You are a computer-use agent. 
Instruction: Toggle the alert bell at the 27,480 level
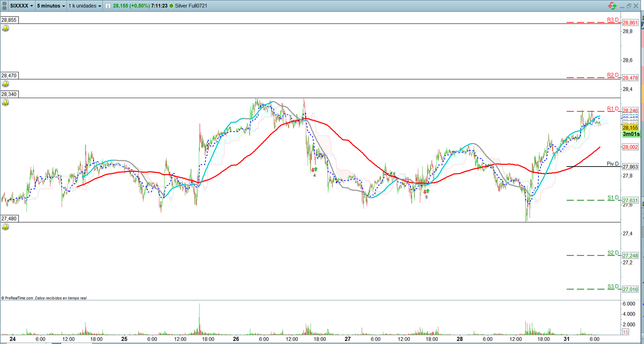click(5, 226)
